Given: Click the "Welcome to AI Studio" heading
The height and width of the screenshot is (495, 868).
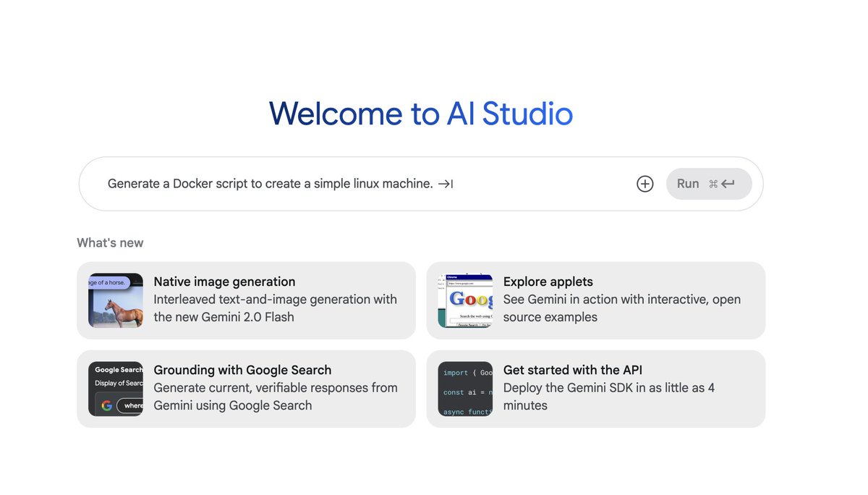Looking at the screenshot, I should coord(421,114).
